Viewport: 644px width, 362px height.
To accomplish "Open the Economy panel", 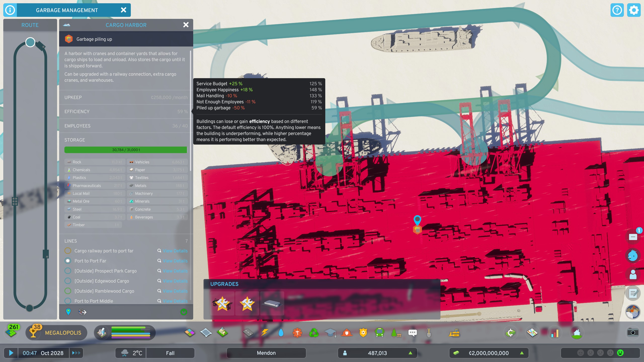I will tap(510, 333).
